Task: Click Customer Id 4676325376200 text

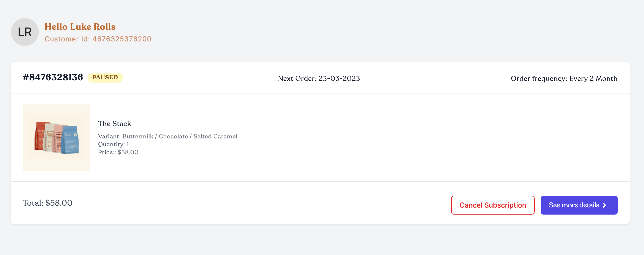Action: coord(98,39)
